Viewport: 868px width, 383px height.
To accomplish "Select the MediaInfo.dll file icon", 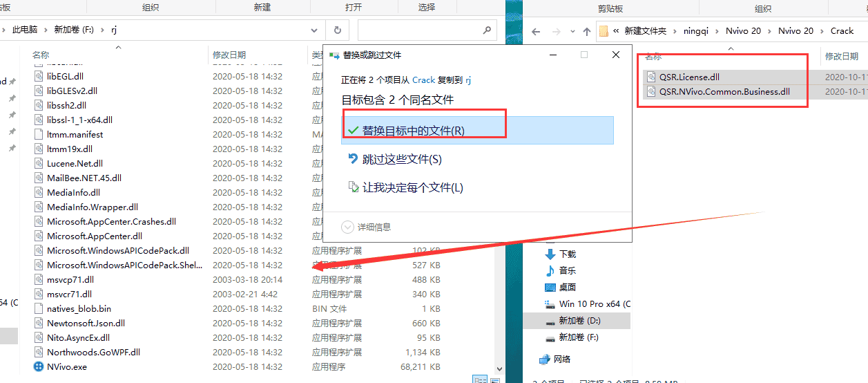I will [39, 192].
